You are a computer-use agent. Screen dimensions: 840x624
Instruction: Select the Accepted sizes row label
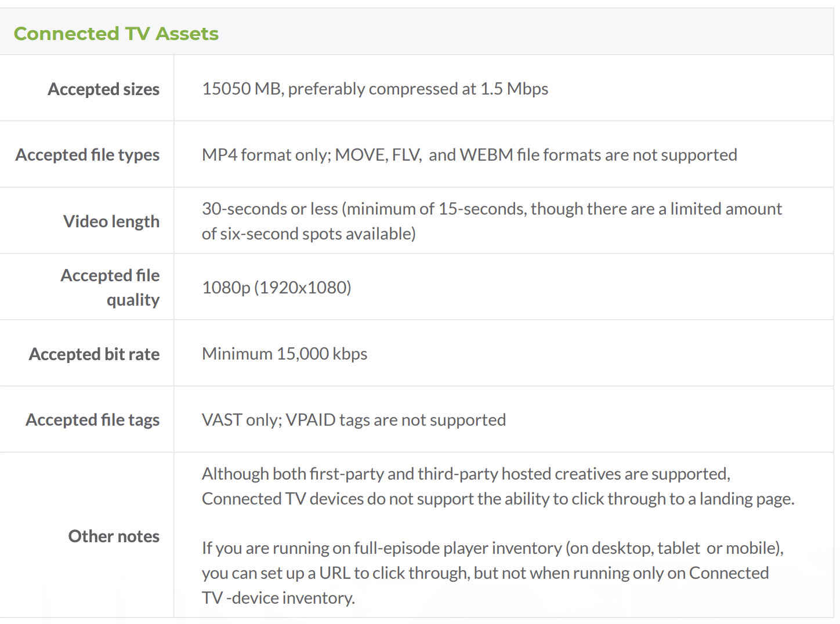[x=103, y=89]
